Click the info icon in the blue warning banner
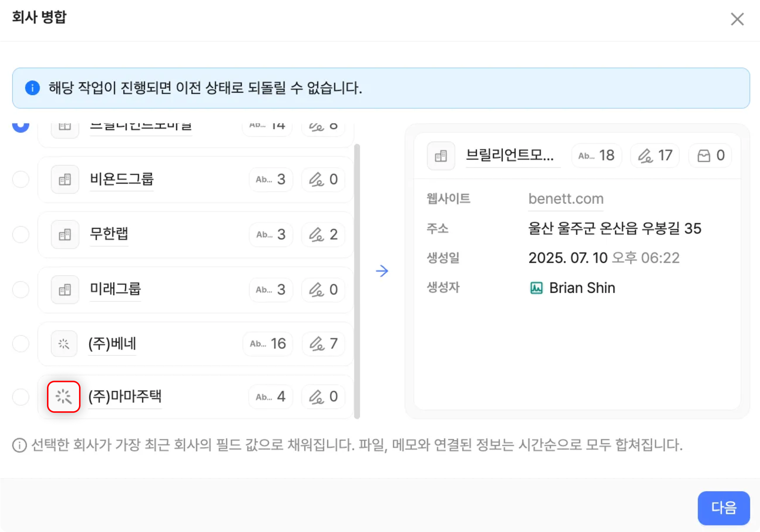 [33, 88]
